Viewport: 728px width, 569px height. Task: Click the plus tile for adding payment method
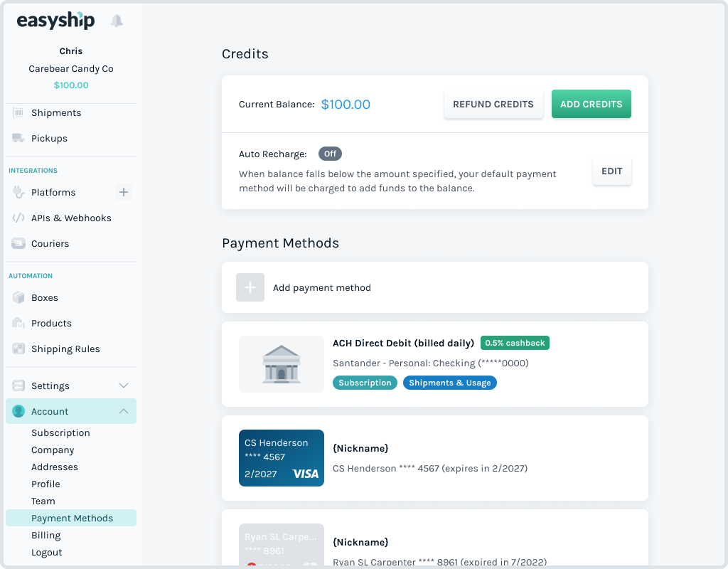[250, 287]
